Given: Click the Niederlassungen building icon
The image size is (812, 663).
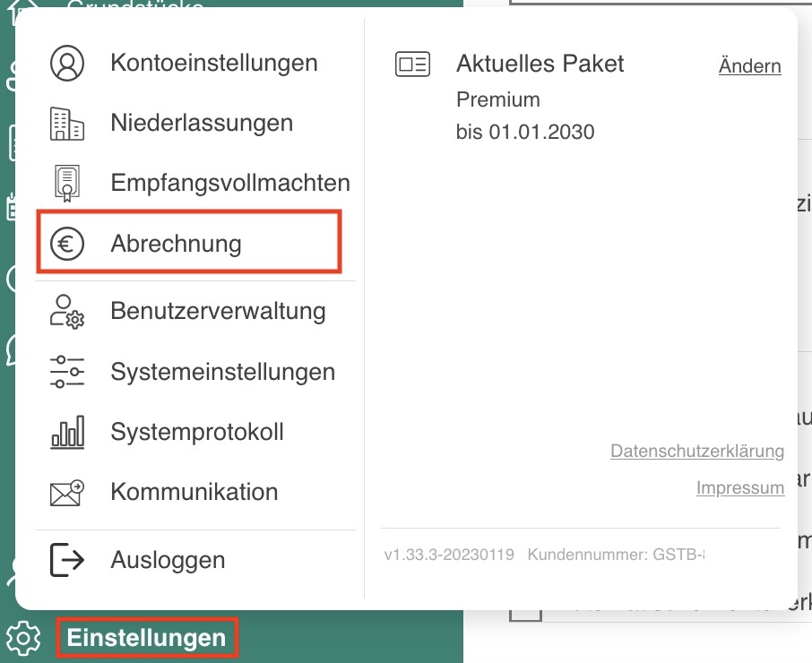Looking at the screenshot, I should tap(67, 123).
